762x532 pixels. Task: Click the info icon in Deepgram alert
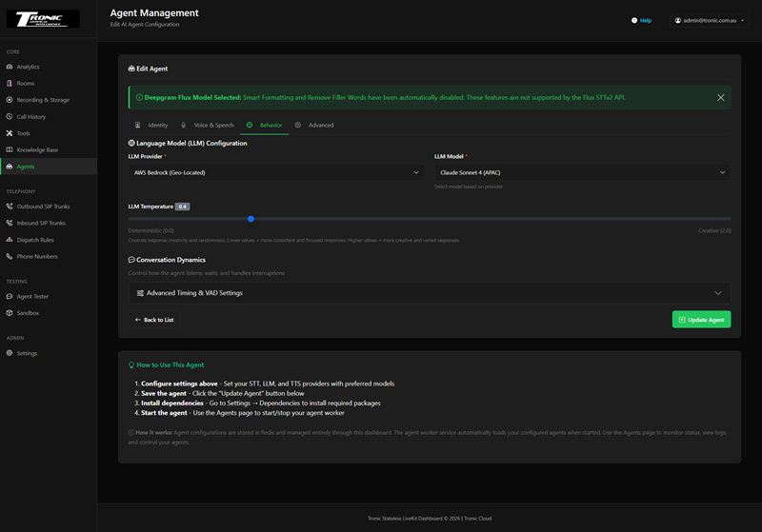[139, 97]
